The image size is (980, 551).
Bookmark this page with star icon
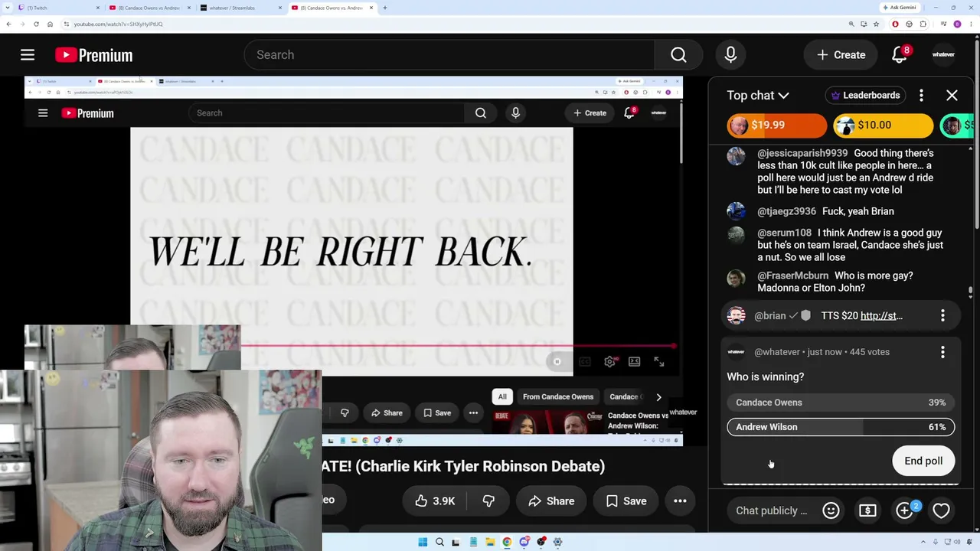pos(876,24)
